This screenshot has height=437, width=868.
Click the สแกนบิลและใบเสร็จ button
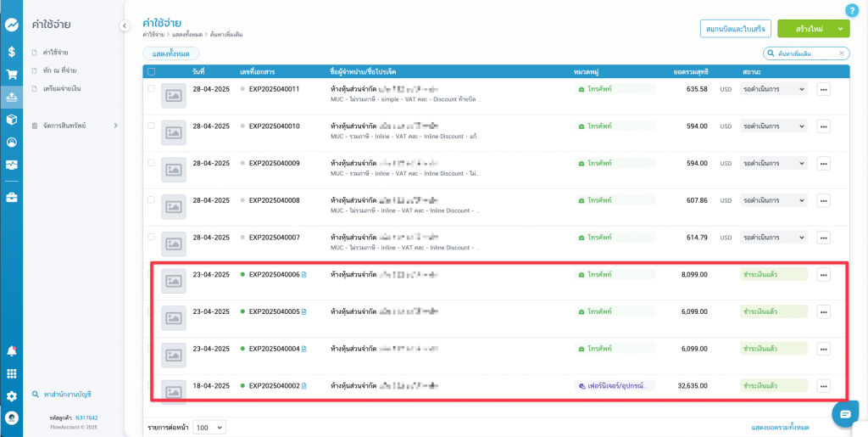point(735,29)
